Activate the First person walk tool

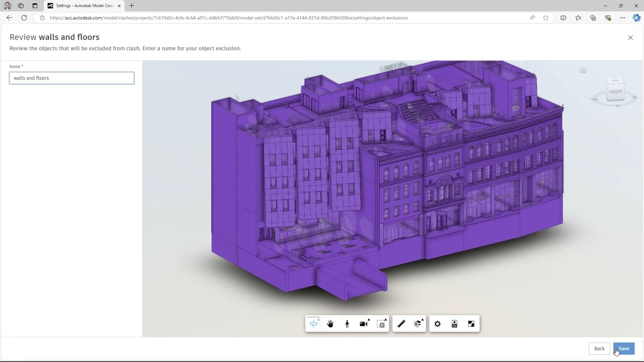tap(347, 324)
